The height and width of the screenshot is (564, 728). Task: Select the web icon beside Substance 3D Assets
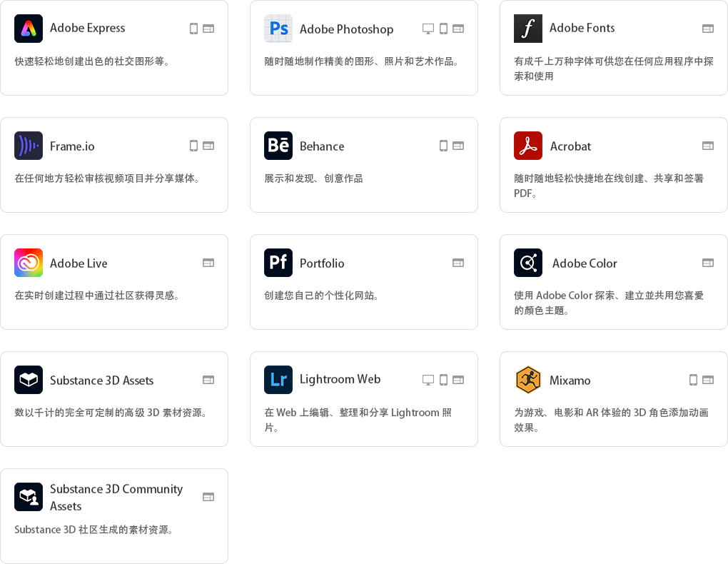[208, 380]
